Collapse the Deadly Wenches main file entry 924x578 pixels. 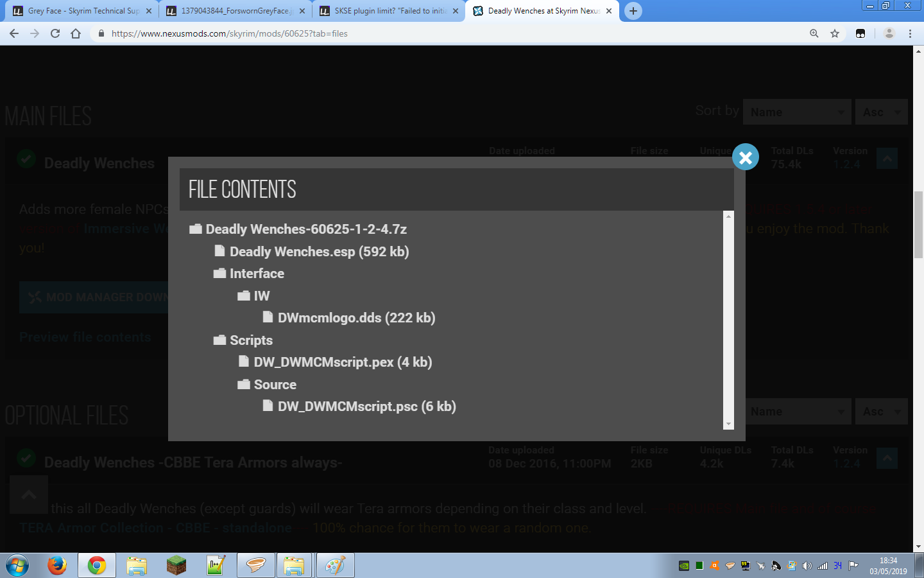tap(887, 158)
